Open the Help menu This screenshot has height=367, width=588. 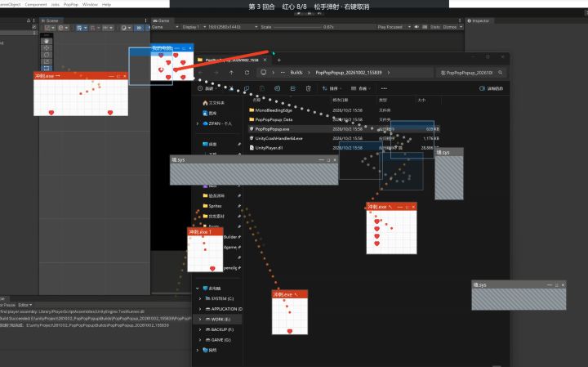pos(106,5)
